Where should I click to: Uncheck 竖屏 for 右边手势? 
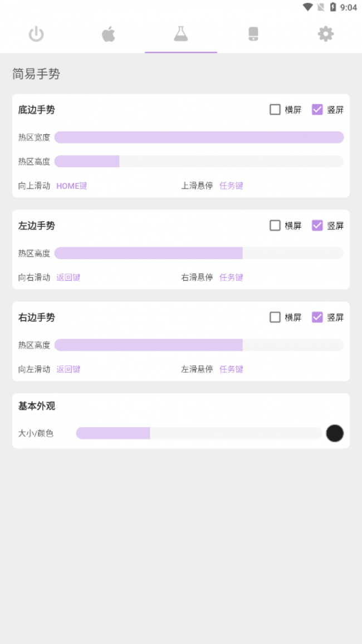(x=317, y=318)
